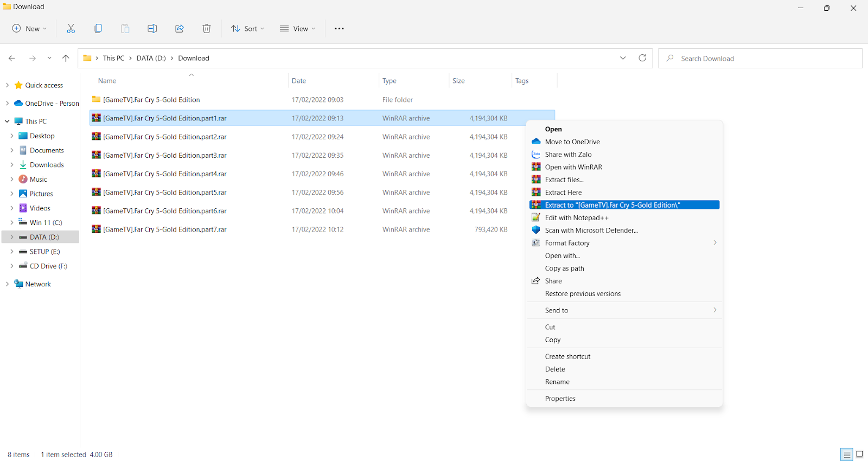Expand the Format Factory submenu arrow
The height and width of the screenshot is (461, 868).
tap(715, 243)
